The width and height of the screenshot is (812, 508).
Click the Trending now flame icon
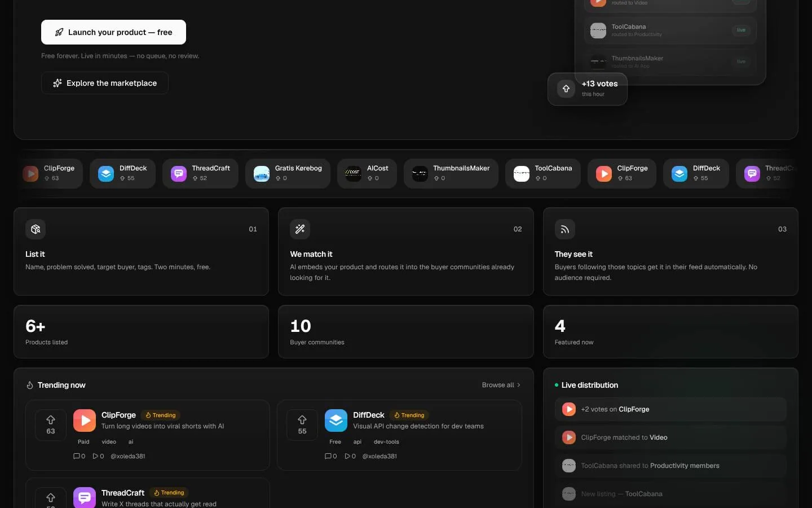click(30, 385)
